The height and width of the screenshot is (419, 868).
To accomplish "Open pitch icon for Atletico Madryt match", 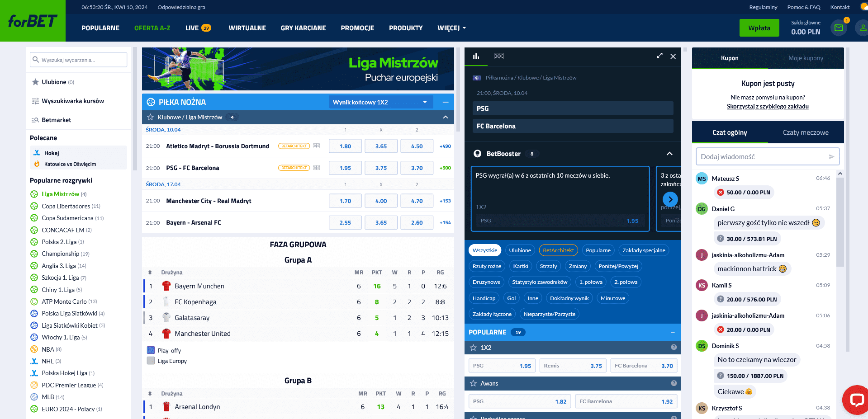I will click(x=317, y=146).
